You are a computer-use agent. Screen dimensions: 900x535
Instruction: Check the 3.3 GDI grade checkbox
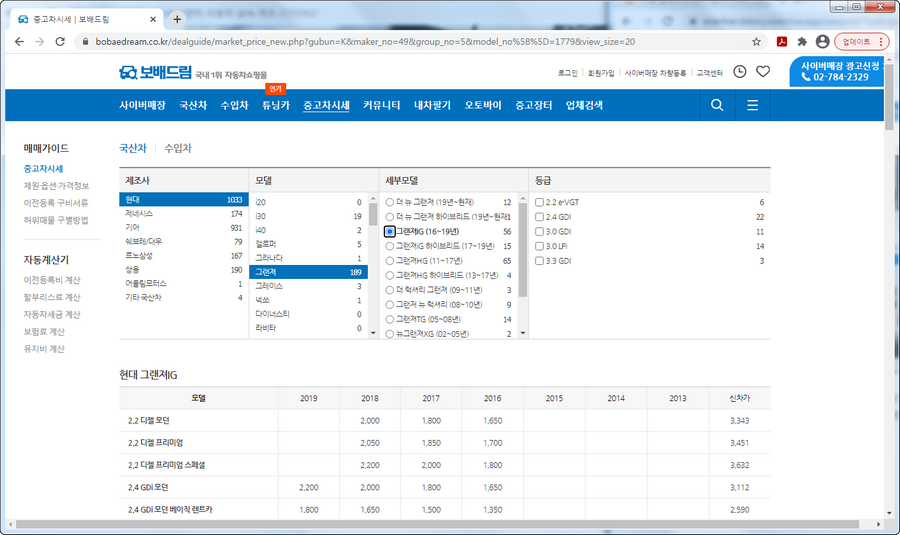pyautogui.click(x=540, y=261)
